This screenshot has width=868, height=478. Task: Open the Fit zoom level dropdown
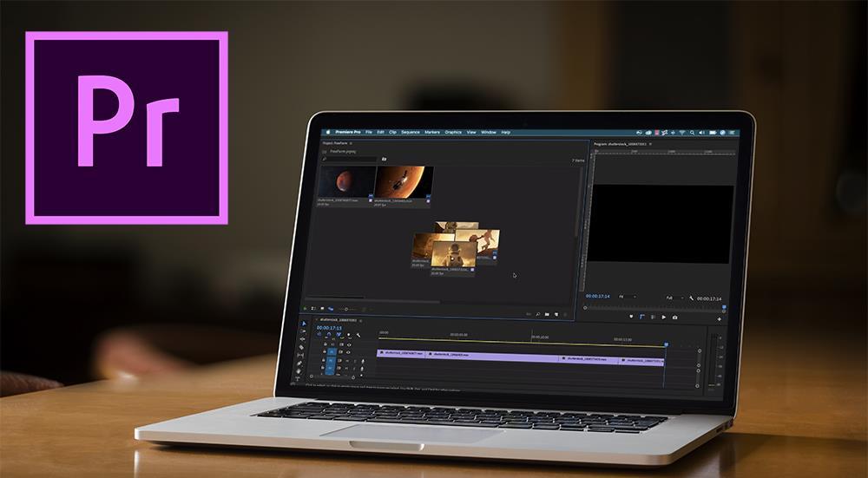[x=628, y=297]
